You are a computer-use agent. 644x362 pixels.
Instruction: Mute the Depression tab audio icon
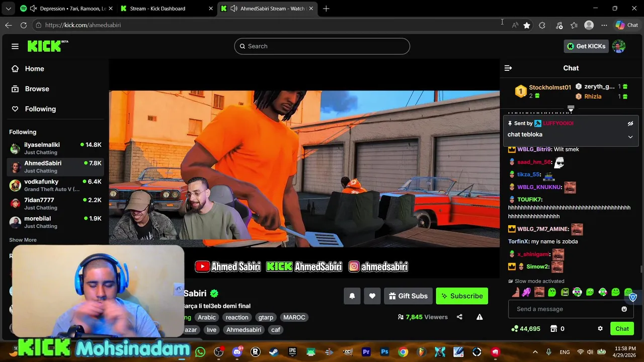(33, 9)
